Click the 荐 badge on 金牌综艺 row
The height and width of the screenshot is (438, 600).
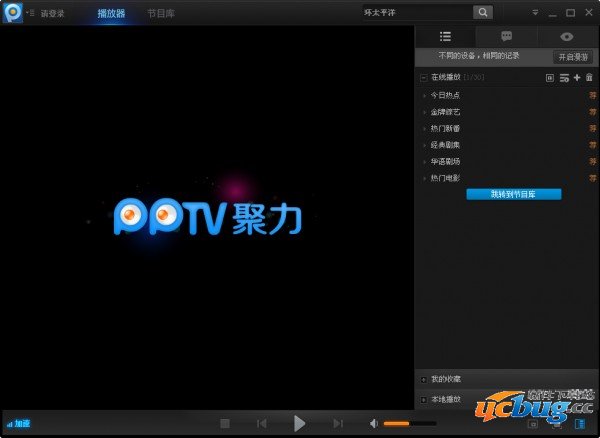click(593, 112)
